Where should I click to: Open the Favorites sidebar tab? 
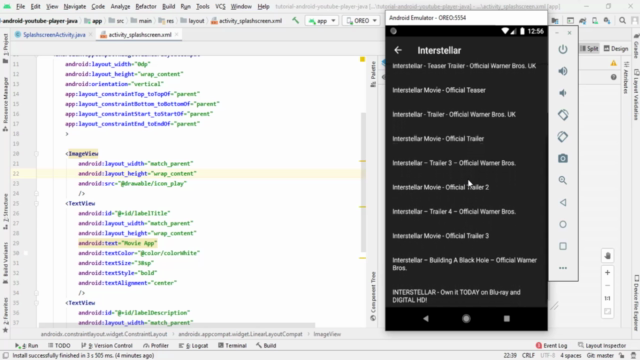[5, 315]
